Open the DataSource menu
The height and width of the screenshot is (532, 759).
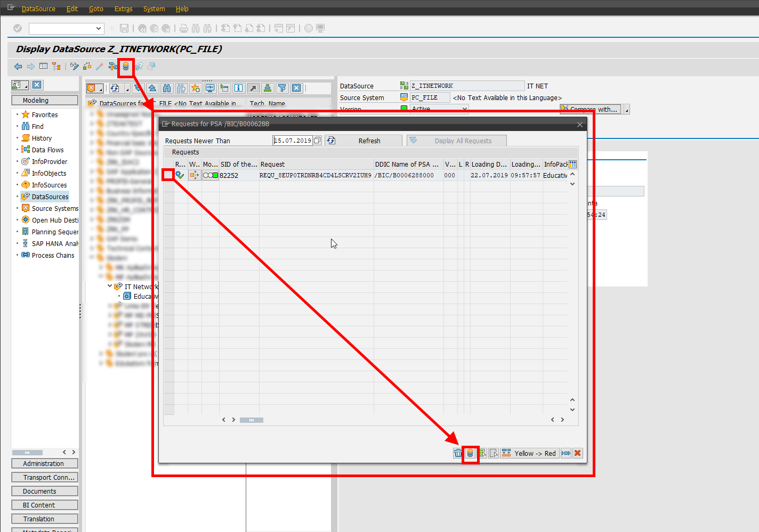[x=38, y=9]
